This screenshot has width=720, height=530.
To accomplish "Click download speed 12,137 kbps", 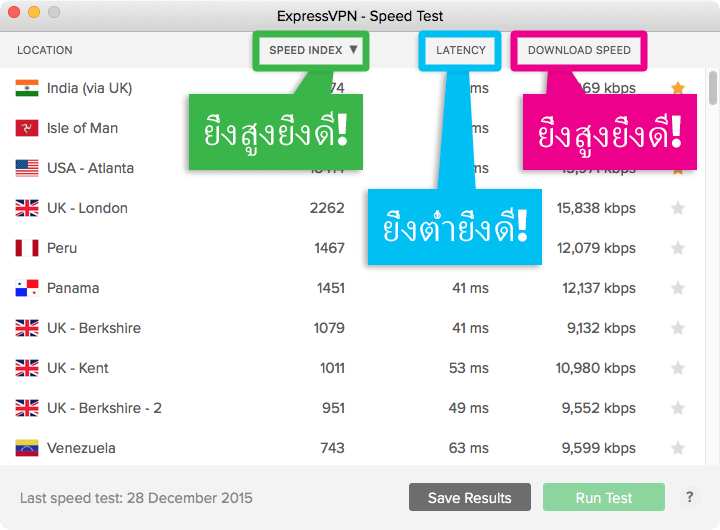I will [599, 288].
